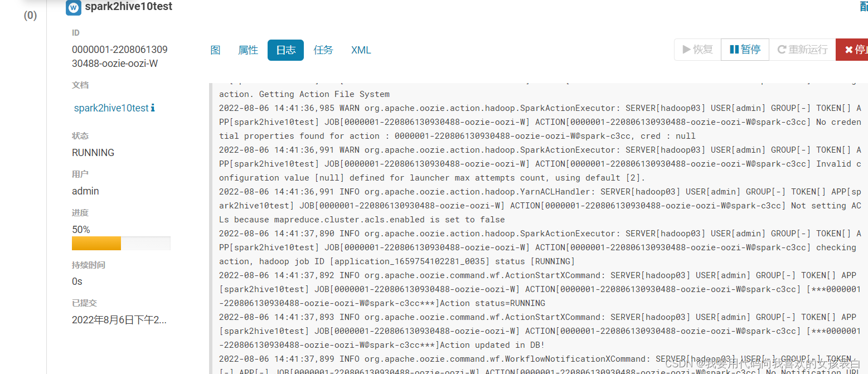Click the submitted date 2022年8月6日 text

click(x=119, y=320)
